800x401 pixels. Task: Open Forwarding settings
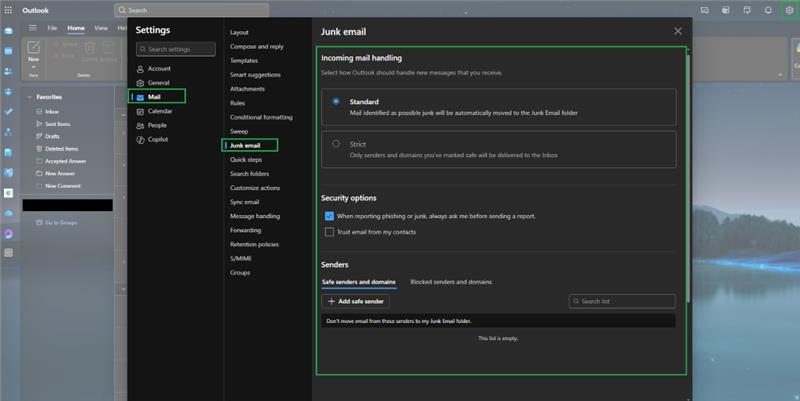click(245, 231)
